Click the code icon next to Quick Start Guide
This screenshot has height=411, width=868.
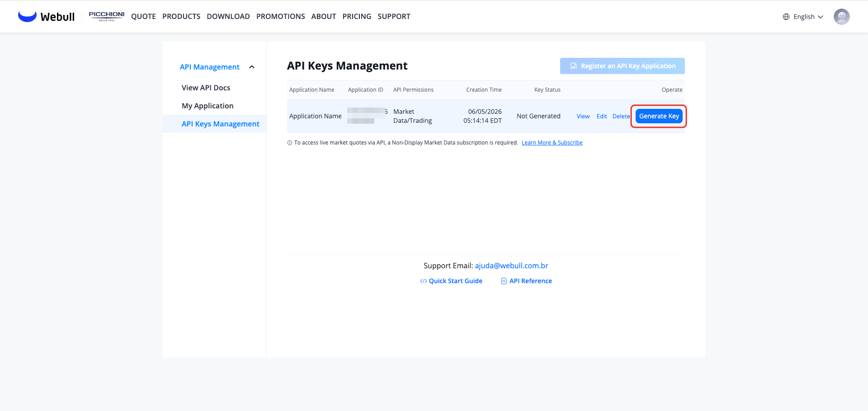pos(424,281)
